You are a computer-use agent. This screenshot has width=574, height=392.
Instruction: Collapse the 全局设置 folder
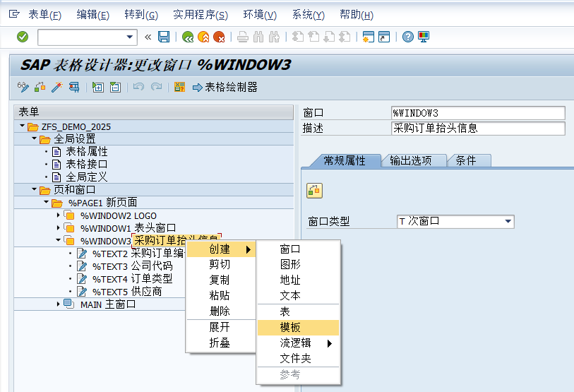pyautogui.click(x=34, y=138)
